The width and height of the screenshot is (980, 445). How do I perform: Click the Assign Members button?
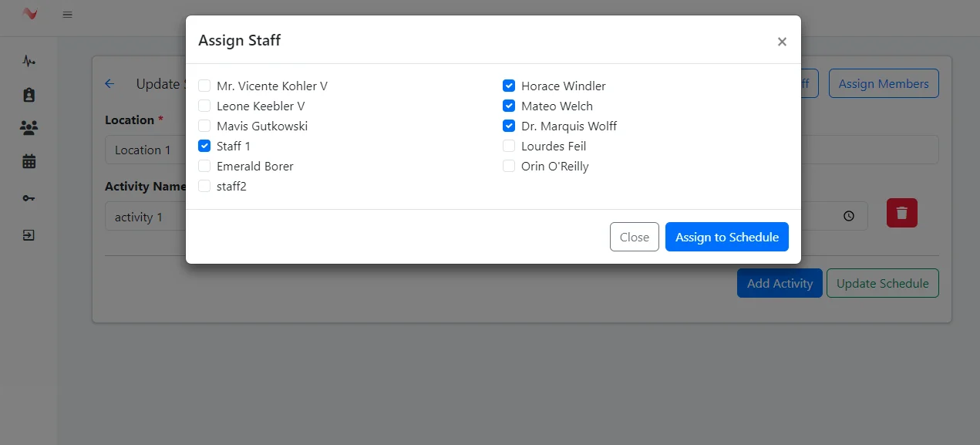(x=883, y=84)
